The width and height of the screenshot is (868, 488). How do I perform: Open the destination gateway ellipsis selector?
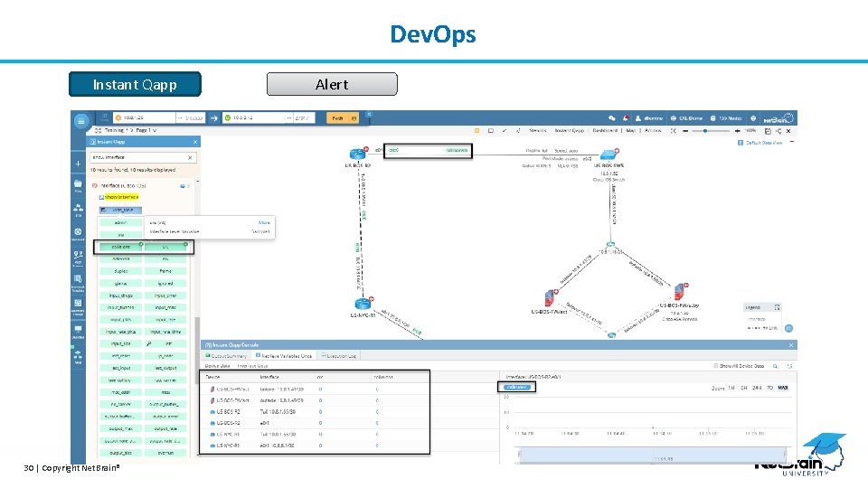[x=289, y=117]
